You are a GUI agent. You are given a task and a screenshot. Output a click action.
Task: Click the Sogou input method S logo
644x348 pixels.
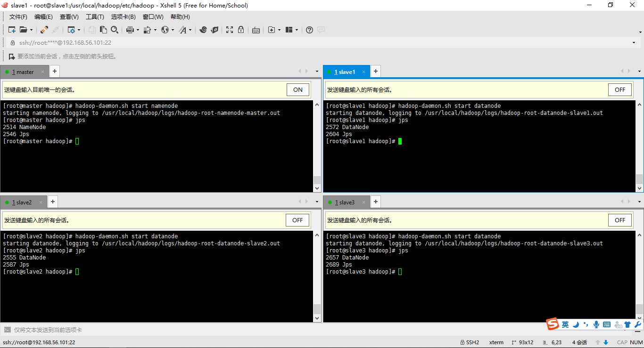coord(553,324)
